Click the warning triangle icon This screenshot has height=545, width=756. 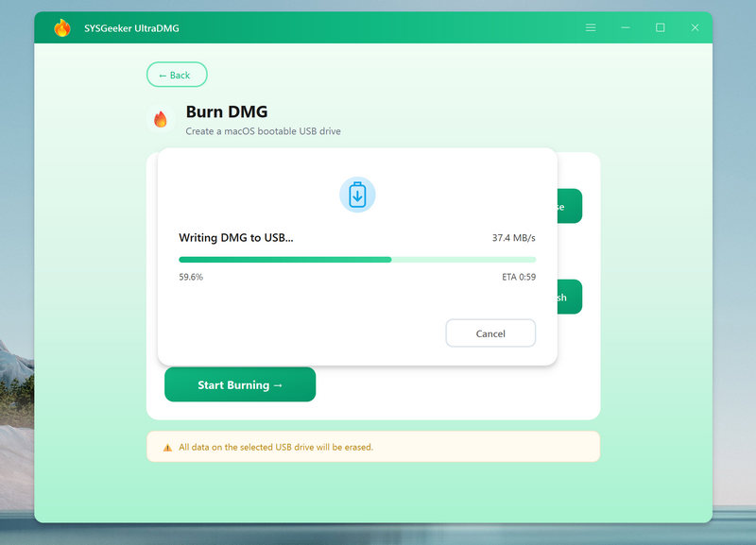point(167,448)
